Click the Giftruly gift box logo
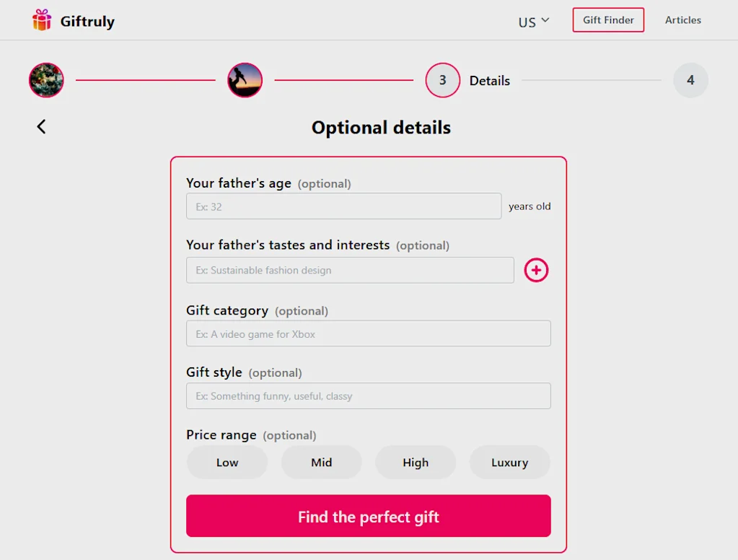Viewport: 738px width, 560px height. (x=42, y=20)
